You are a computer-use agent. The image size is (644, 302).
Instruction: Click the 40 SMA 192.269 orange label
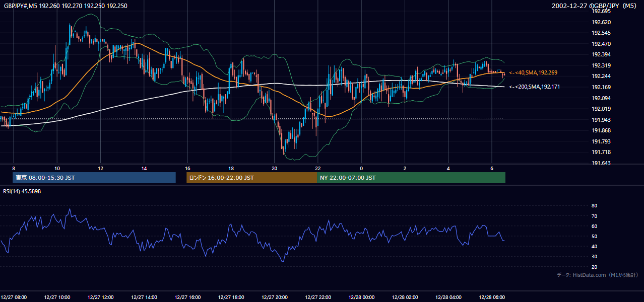click(x=533, y=72)
